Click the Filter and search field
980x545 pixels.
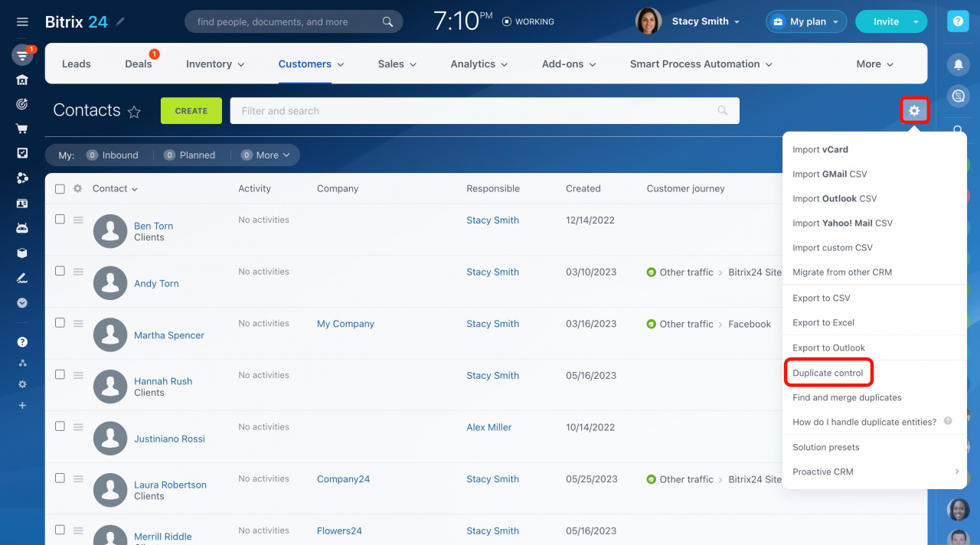click(x=485, y=111)
